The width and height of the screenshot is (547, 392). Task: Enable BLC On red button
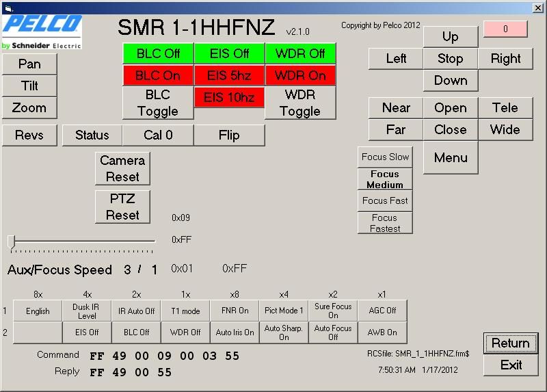(158, 75)
